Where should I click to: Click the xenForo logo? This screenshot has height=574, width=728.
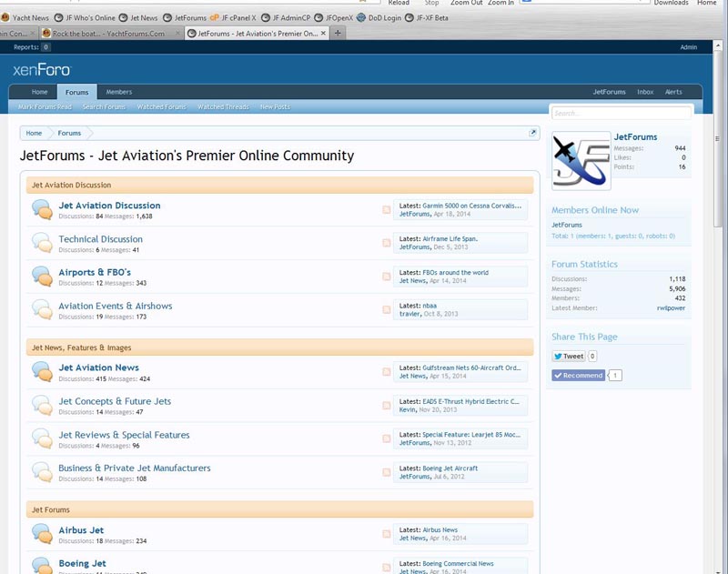coord(42,70)
